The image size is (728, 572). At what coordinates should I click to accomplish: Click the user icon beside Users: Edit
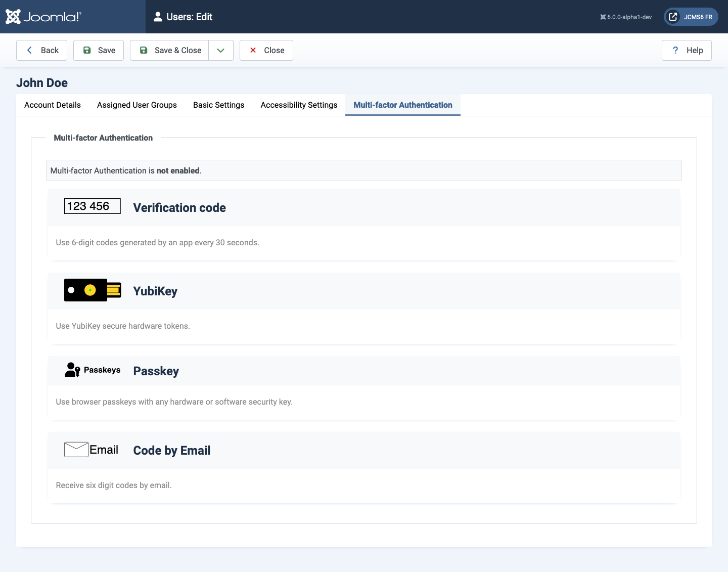[158, 17]
